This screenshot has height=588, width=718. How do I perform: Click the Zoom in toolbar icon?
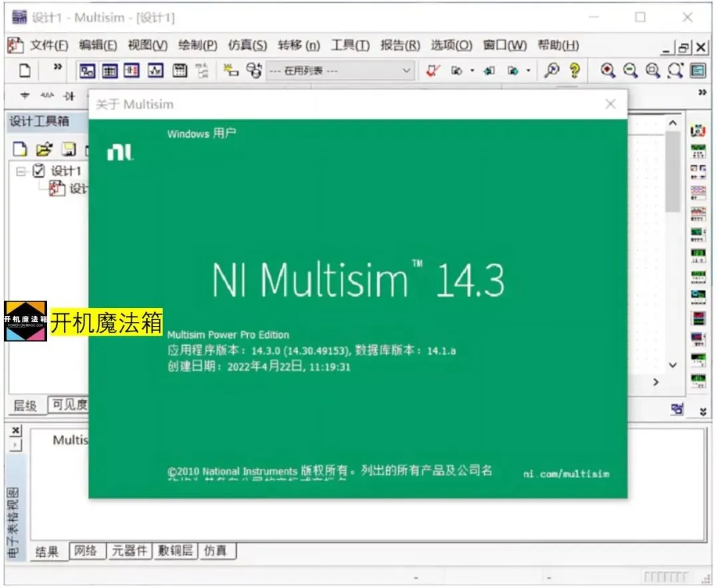(608, 71)
